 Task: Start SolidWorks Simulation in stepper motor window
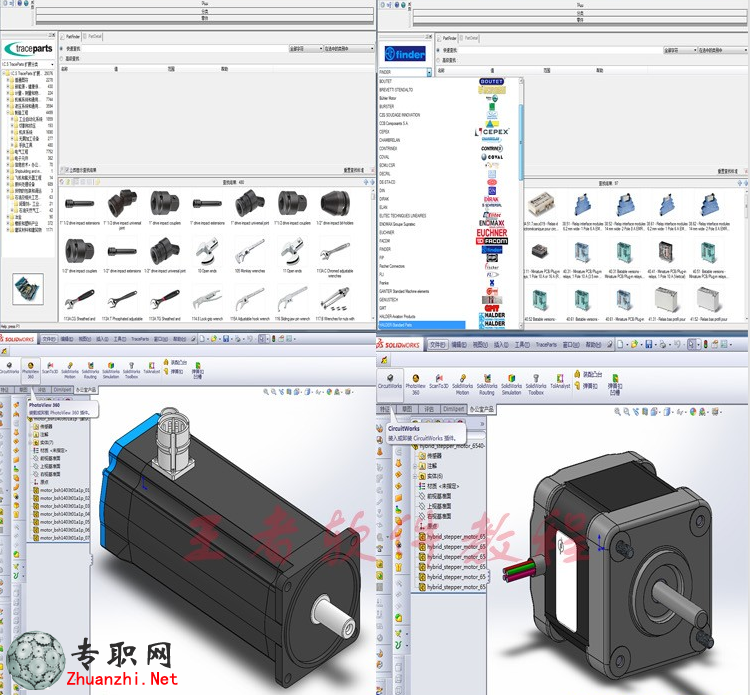coord(511,385)
